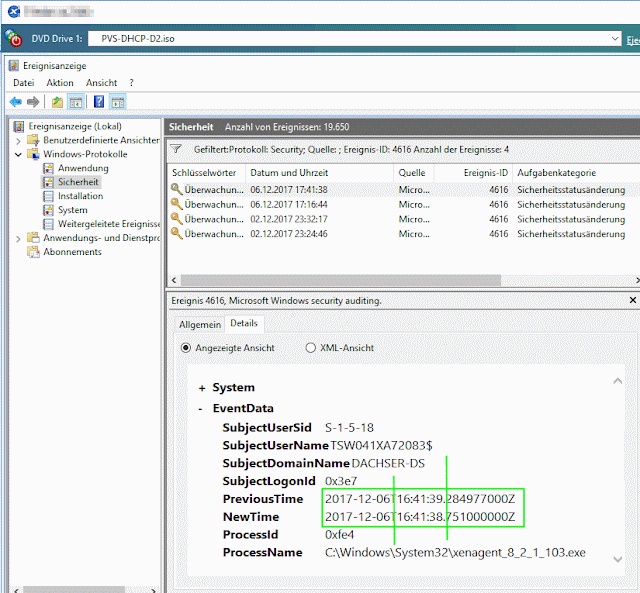This screenshot has height=593, width=640.
Task: Expand the System section in details
Action: point(202,388)
